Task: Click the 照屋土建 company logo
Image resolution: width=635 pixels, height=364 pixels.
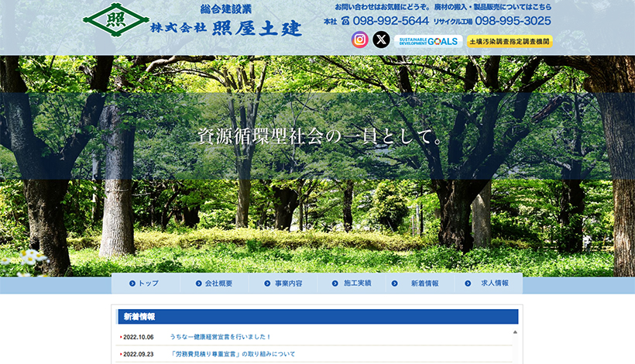Action: (193, 20)
